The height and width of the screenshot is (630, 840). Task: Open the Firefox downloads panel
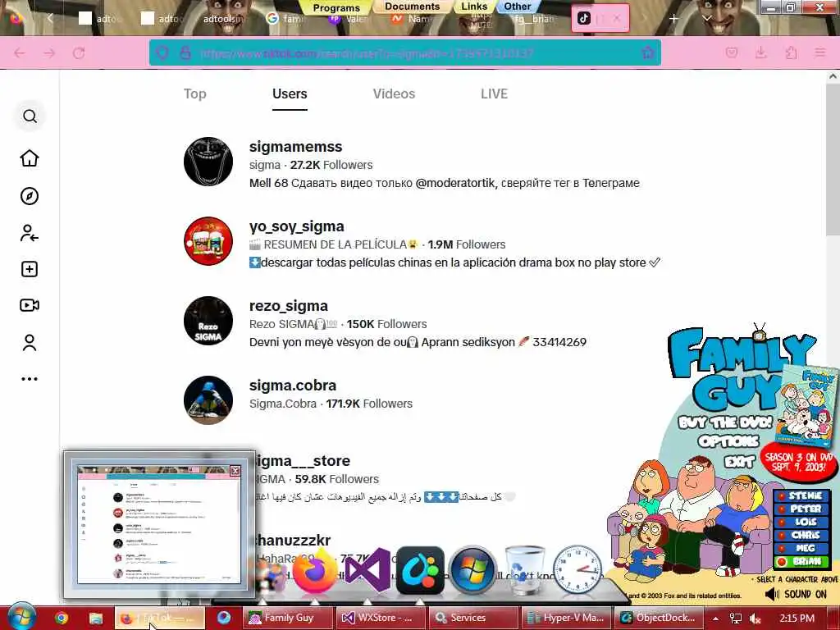pos(760,52)
